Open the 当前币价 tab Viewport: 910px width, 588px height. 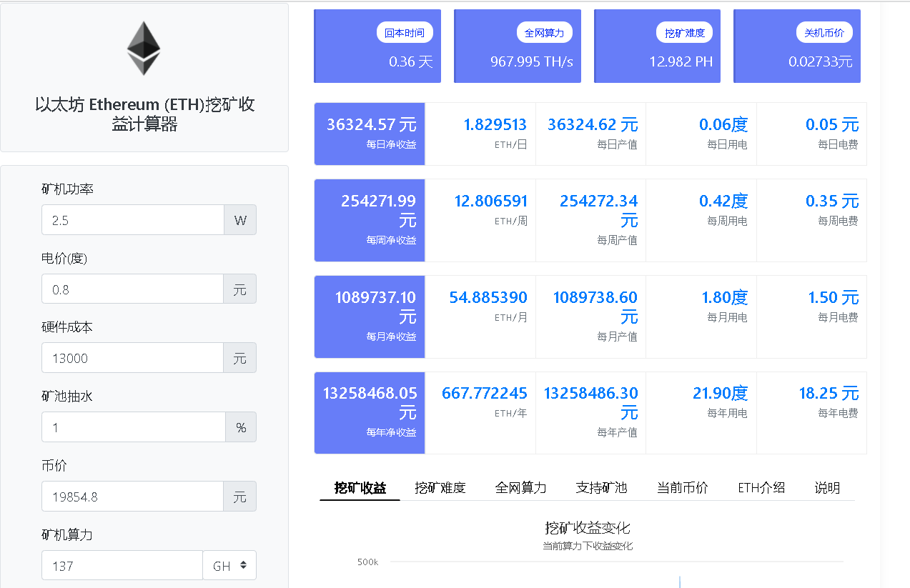pyautogui.click(x=683, y=487)
